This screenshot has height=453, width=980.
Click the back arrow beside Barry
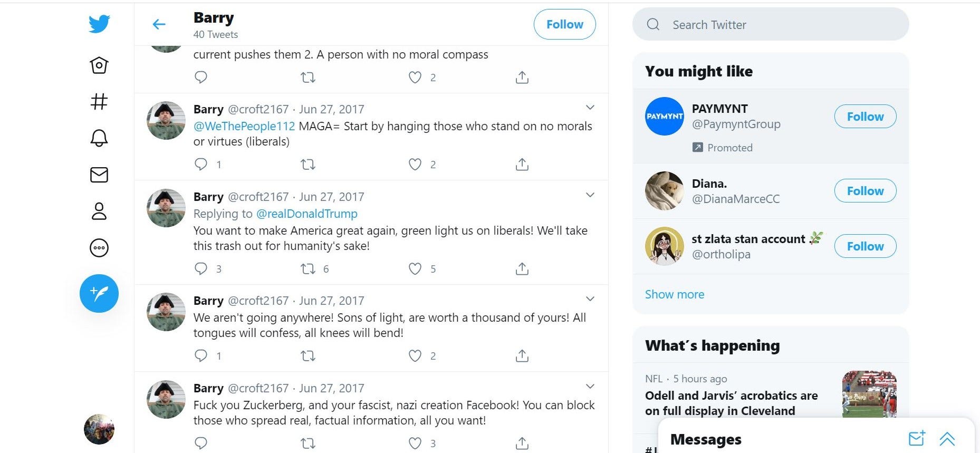(159, 24)
